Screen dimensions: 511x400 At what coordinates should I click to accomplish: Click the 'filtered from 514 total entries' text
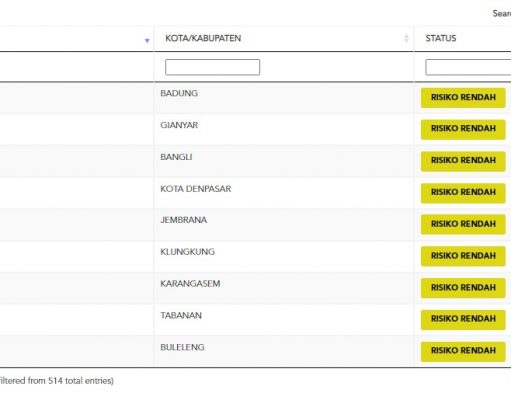56,381
